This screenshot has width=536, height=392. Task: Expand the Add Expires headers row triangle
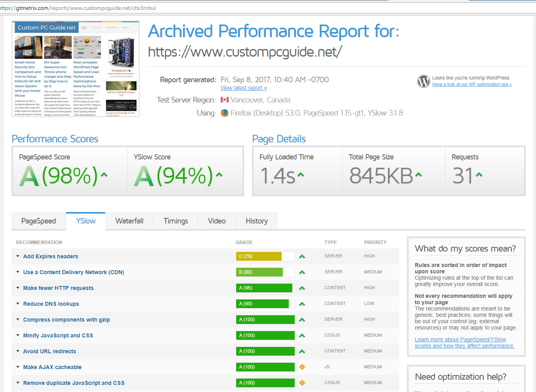[18, 256]
